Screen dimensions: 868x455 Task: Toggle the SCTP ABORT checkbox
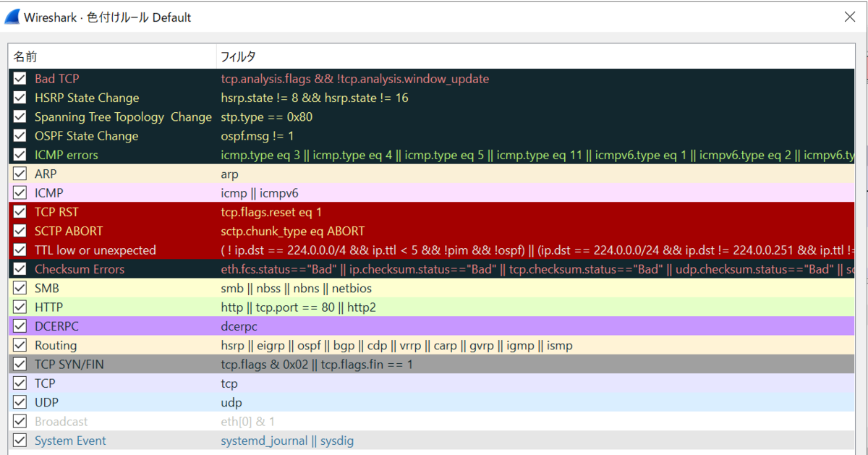tap(20, 231)
